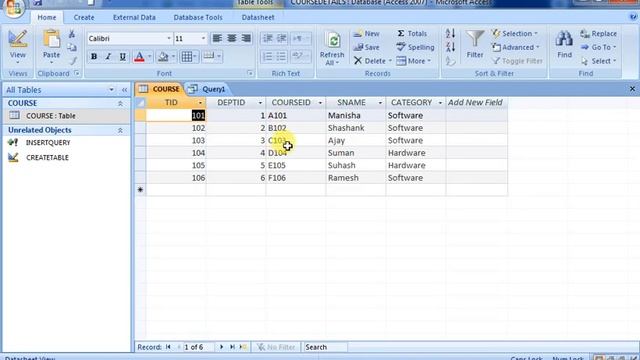
Task: Close the COURSE table with the X
Action: 632,89
